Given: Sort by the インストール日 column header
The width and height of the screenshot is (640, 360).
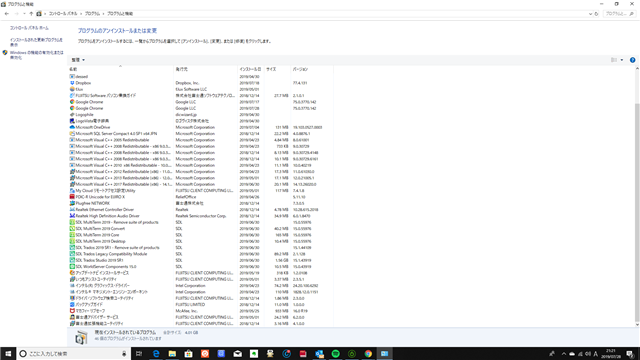Looking at the screenshot, I should pos(251,69).
